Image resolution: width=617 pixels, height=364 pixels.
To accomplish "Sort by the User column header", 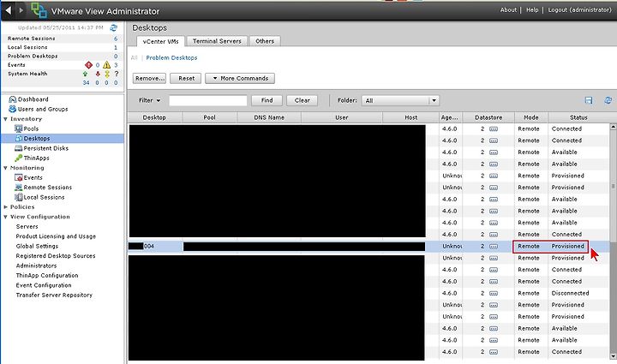I will [342, 117].
